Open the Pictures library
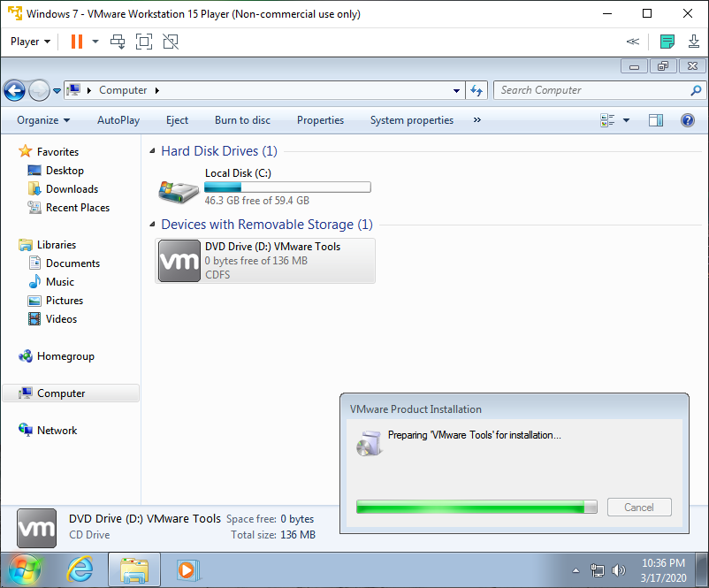709x588 pixels. pyautogui.click(x=65, y=301)
